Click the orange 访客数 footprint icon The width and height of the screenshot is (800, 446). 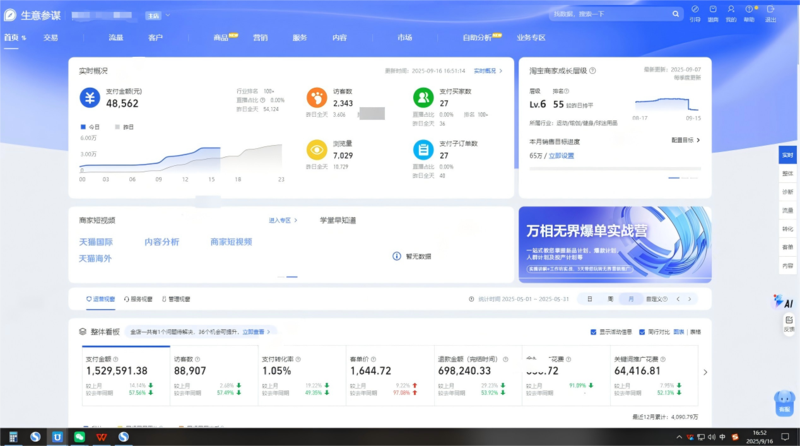(x=316, y=98)
